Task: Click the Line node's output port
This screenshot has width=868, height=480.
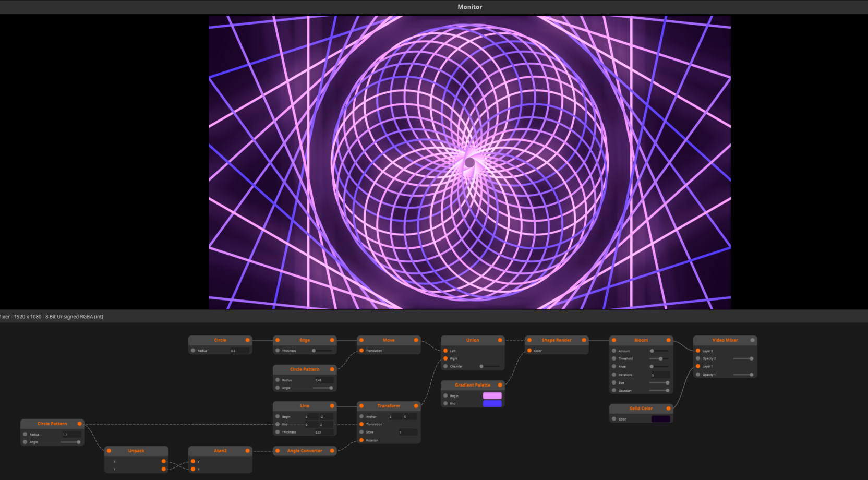Action: point(332,406)
